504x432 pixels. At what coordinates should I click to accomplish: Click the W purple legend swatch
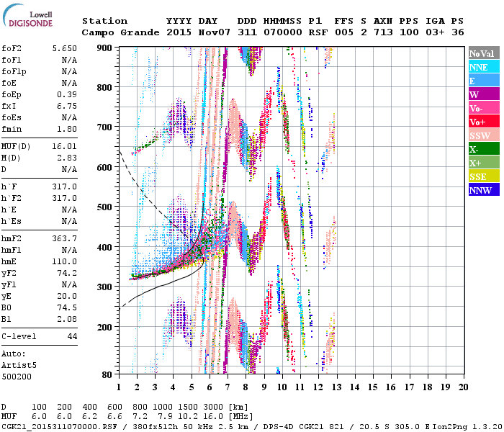(x=484, y=94)
